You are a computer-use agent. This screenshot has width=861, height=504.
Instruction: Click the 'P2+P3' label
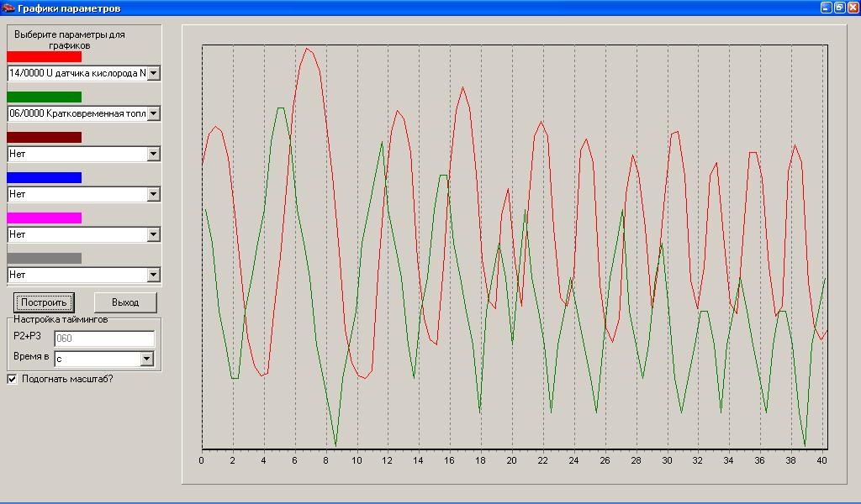click(28, 336)
